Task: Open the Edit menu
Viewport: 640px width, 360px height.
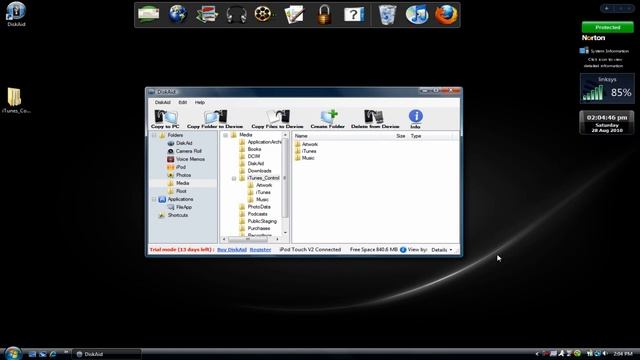Action: (x=182, y=102)
